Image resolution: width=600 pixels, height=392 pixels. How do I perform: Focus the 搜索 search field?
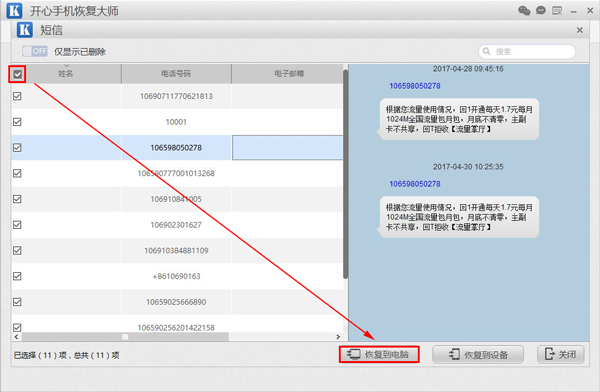pos(527,51)
